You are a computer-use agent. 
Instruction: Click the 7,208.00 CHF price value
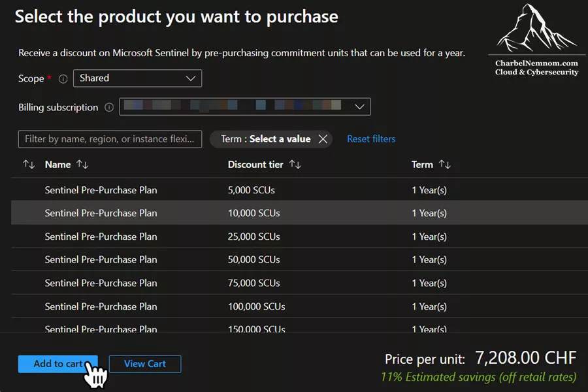coord(526,358)
